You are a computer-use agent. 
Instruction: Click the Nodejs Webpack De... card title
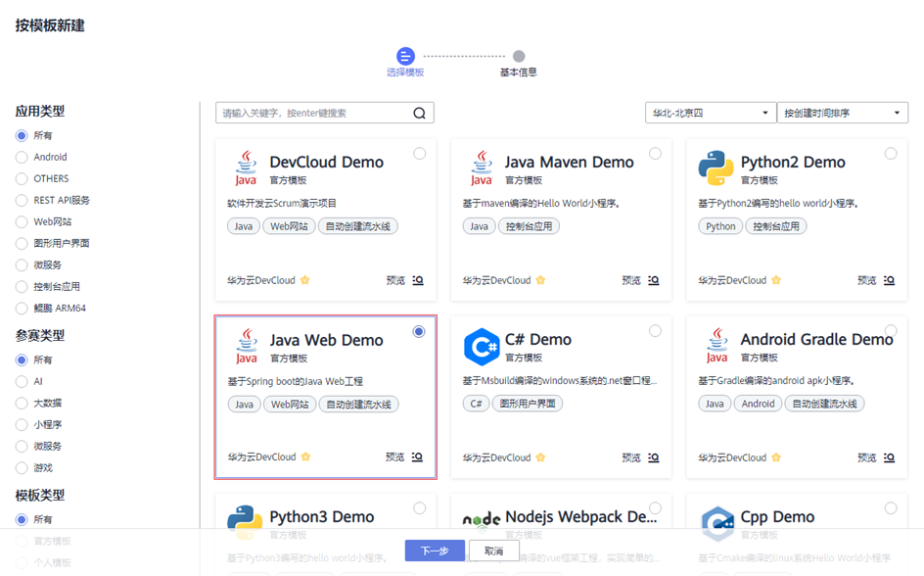[581, 517]
